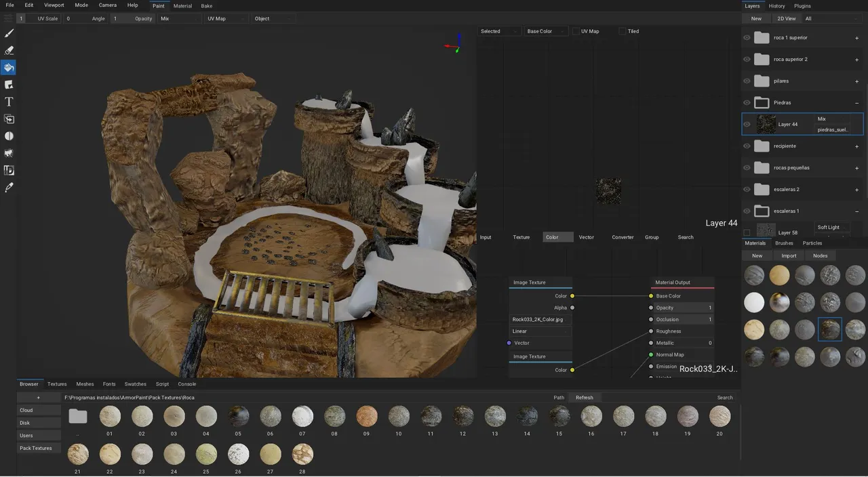Adjust the Angle slider
Image resolution: width=868 pixels, height=477 pixels.
(87, 19)
